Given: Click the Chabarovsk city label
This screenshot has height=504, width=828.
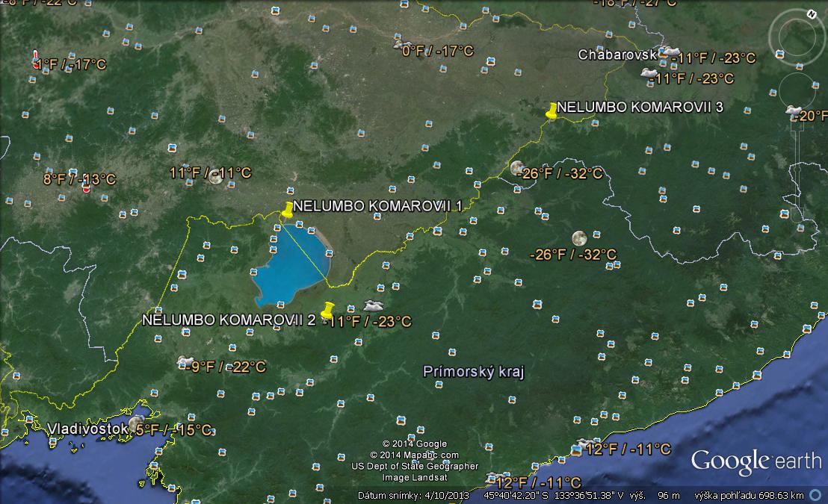Looking at the screenshot, I should pyautogui.click(x=617, y=55).
